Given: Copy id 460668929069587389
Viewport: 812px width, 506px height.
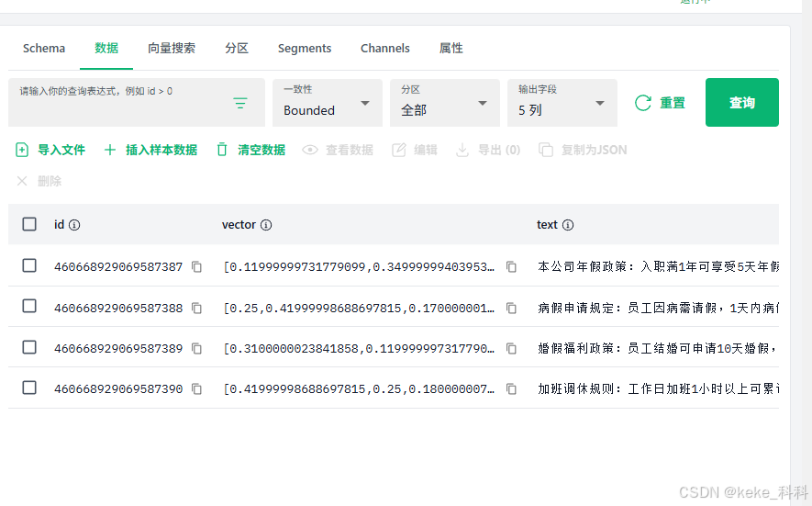Looking at the screenshot, I should click(196, 348).
